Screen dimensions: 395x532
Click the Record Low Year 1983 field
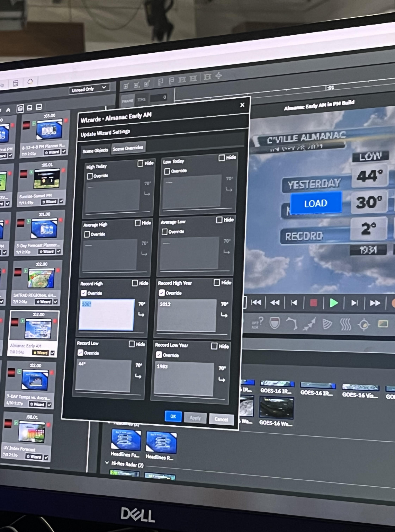pyautogui.click(x=184, y=379)
